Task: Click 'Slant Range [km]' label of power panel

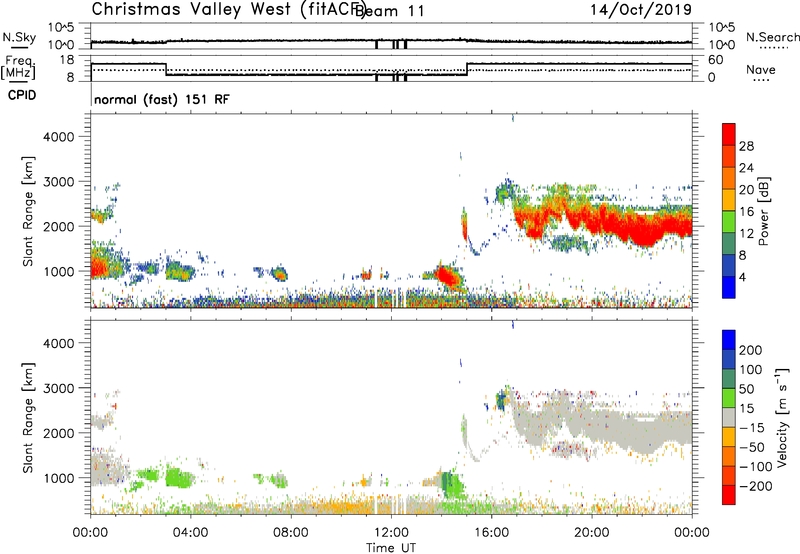Action: [x=27, y=211]
